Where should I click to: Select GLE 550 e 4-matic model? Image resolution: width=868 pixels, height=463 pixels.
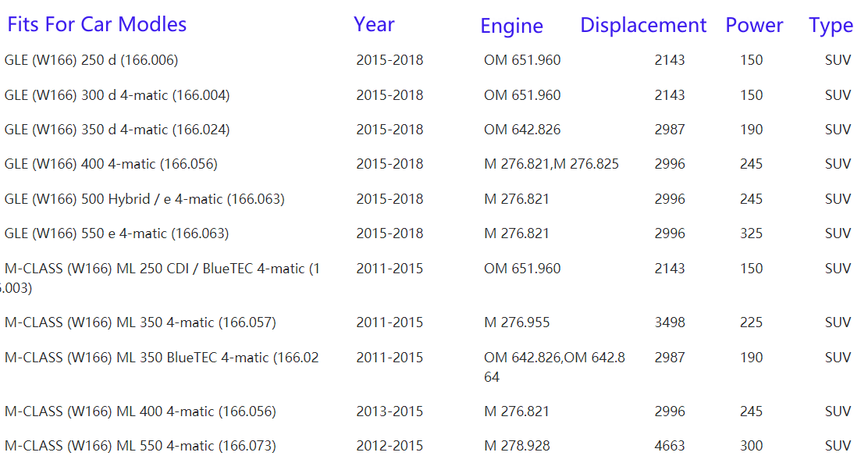click(117, 233)
